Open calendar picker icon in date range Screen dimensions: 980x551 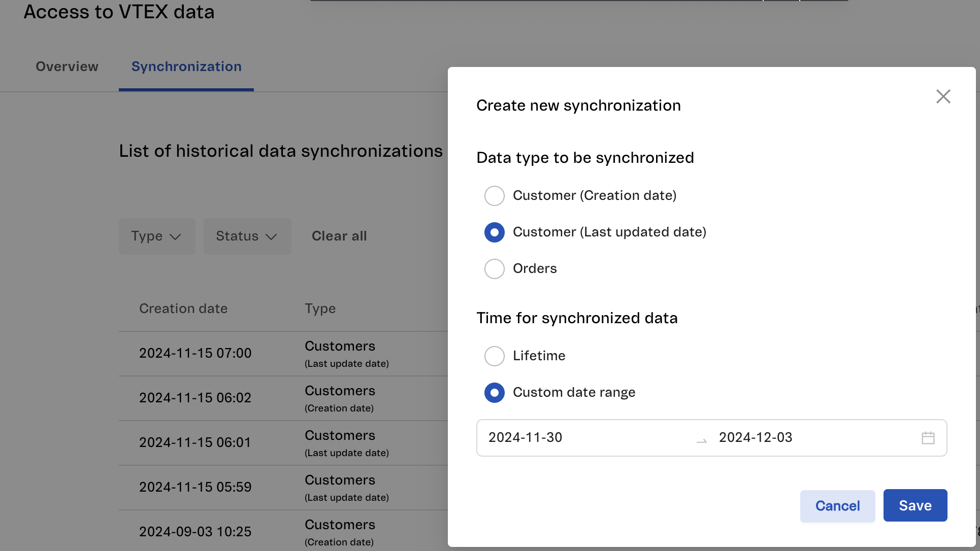(928, 438)
